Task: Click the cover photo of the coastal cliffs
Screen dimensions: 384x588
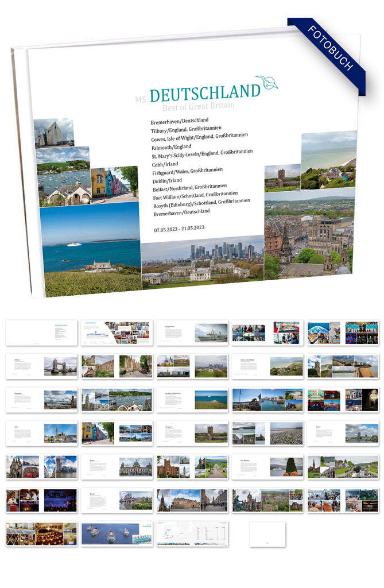Action: click(x=329, y=160)
